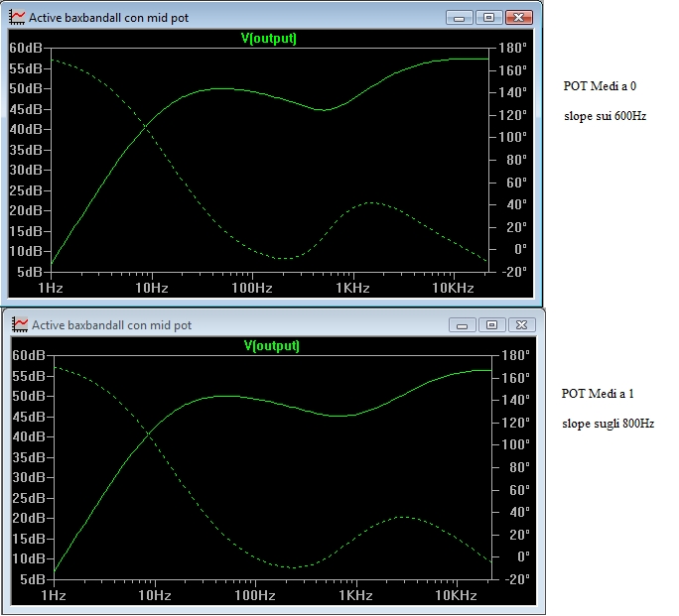Click the 100Hz frequency axis label in lower plot

point(254,595)
